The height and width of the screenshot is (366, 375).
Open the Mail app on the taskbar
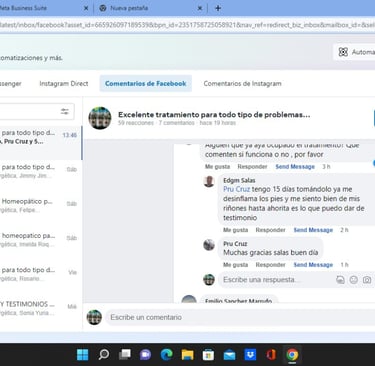pos(229,355)
